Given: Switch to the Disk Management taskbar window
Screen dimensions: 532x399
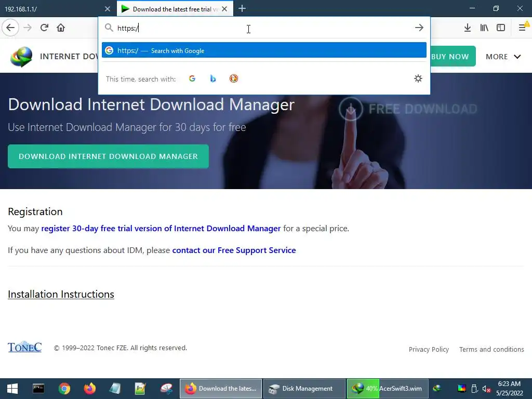Looking at the screenshot, I should 304,389.
